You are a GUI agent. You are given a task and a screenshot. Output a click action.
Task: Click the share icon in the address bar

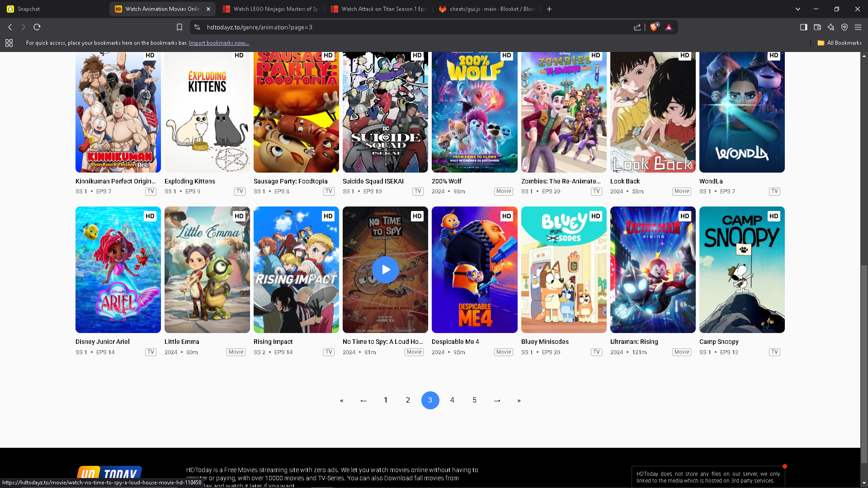pyautogui.click(x=637, y=27)
